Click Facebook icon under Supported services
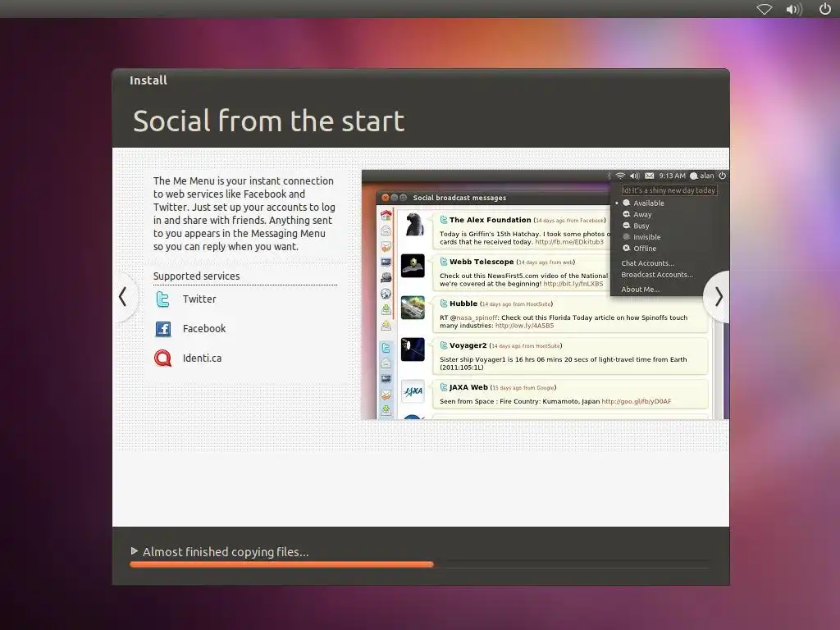This screenshot has width=840, height=630. click(163, 328)
